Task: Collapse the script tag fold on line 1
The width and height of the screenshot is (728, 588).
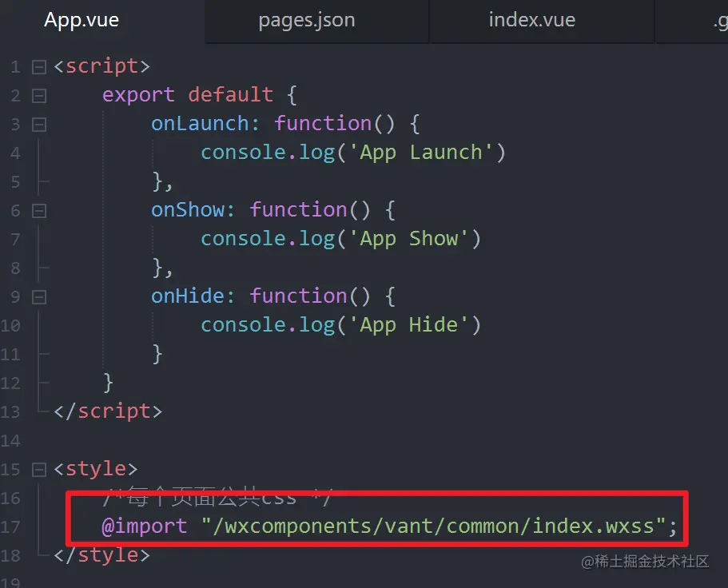Action: point(39,67)
